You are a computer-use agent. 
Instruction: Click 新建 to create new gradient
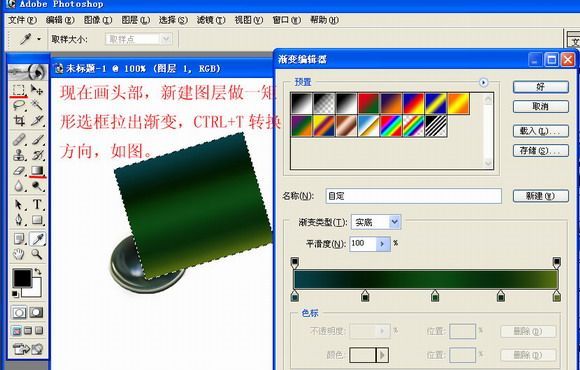[x=540, y=196]
